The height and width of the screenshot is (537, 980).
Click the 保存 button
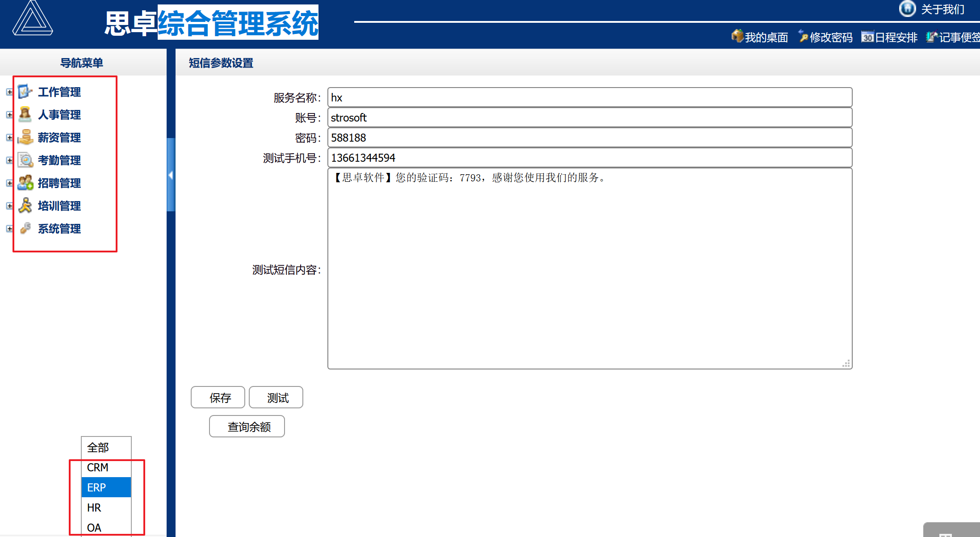click(x=218, y=397)
